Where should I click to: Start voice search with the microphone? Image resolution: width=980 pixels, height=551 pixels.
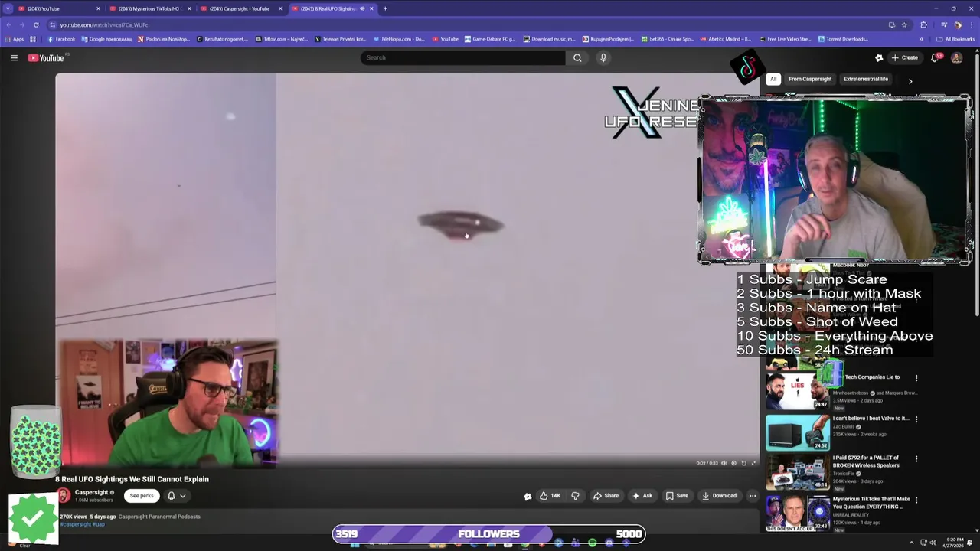(603, 57)
